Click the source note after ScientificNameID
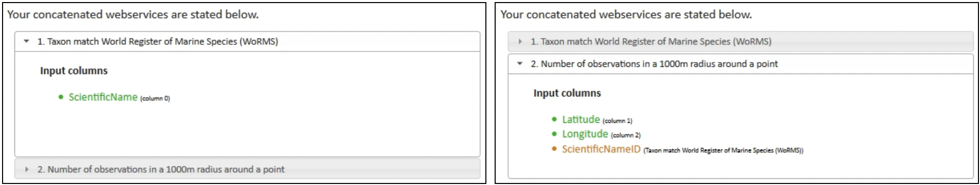 click(723, 151)
